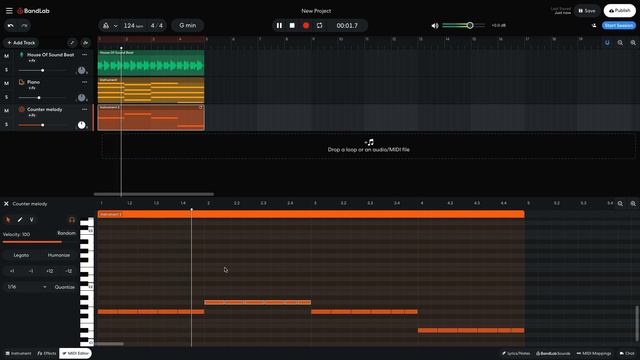Close the Counter melody MIDI editor
Viewport: 640px width, 360px height.
tap(6, 204)
